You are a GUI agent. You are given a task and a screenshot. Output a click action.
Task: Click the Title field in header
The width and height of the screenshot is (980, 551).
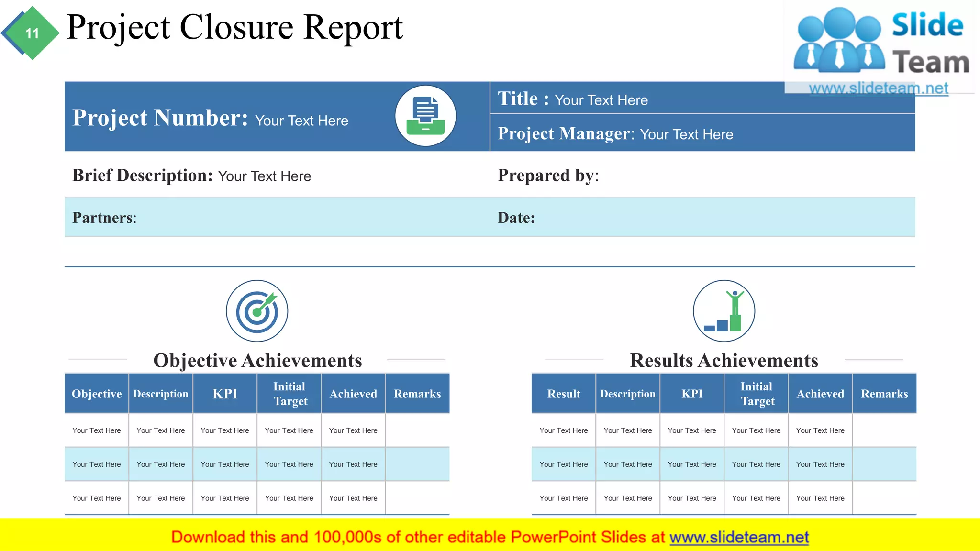point(601,100)
